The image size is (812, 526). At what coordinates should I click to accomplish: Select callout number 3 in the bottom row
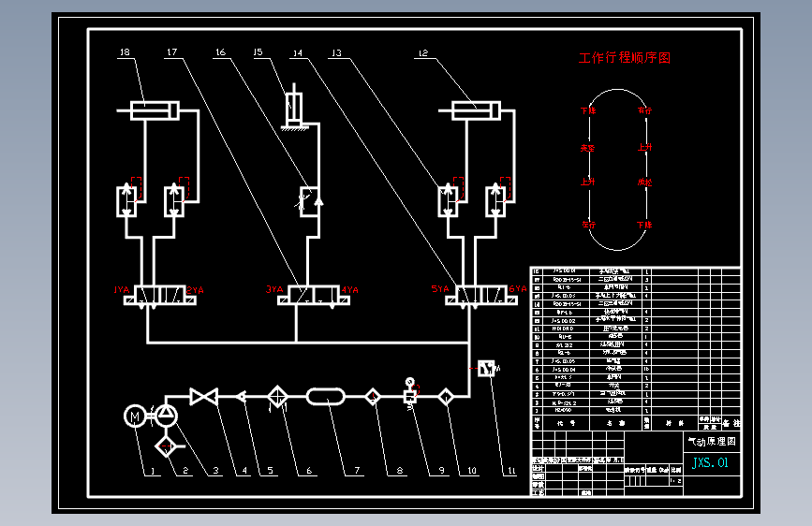215,471
